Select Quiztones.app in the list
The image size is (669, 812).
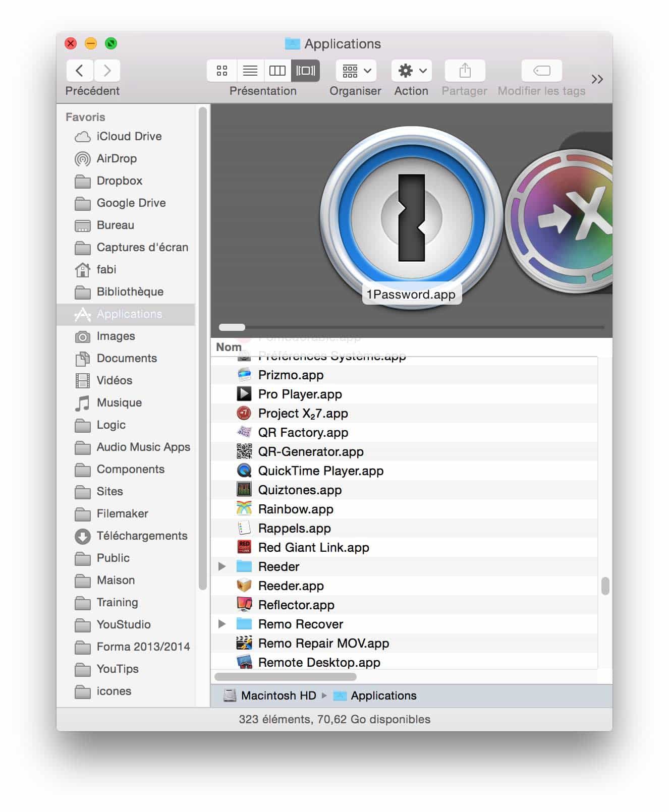(x=404, y=490)
